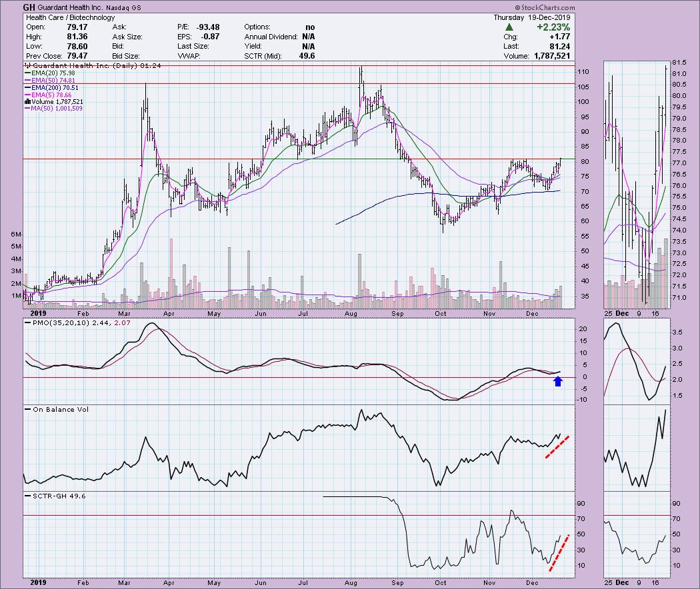Click the High value 81.36
Image resolution: width=700 pixels, height=589 pixels.
[77, 37]
